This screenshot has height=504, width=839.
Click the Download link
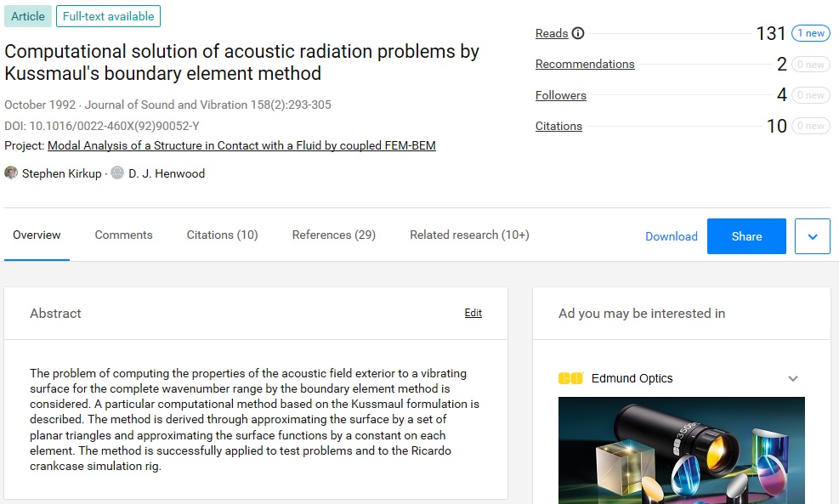tap(671, 236)
